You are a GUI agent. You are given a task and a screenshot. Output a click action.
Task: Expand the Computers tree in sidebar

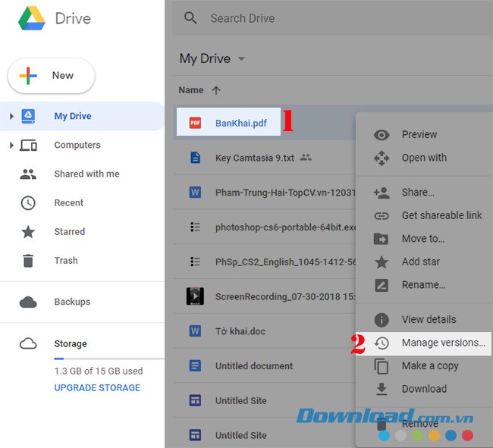[x=11, y=146]
